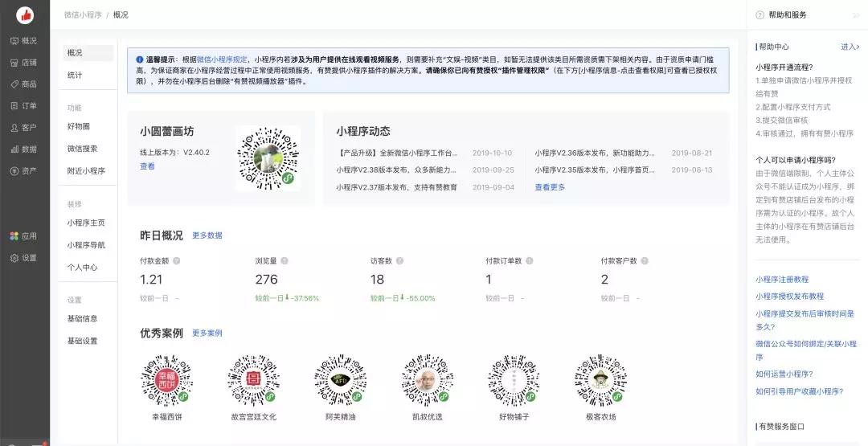Open 微信公众号如何绑定/关联小程序 link
The height and width of the screenshot is (446, 868).
tap(806, 350)
